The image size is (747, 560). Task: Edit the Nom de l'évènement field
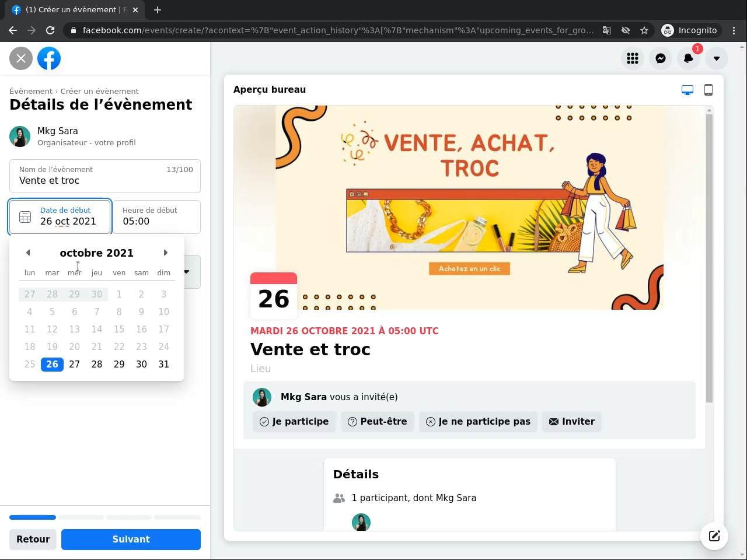point(105,176)
